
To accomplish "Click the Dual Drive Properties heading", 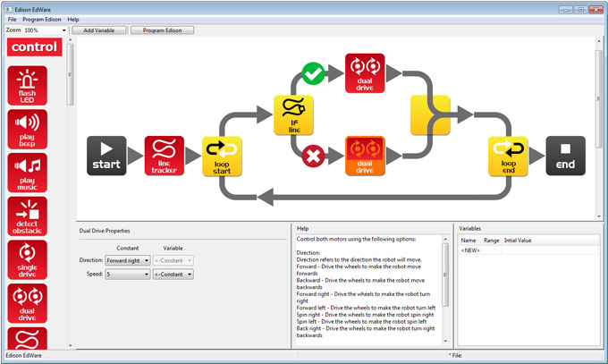I will point(105,231).
